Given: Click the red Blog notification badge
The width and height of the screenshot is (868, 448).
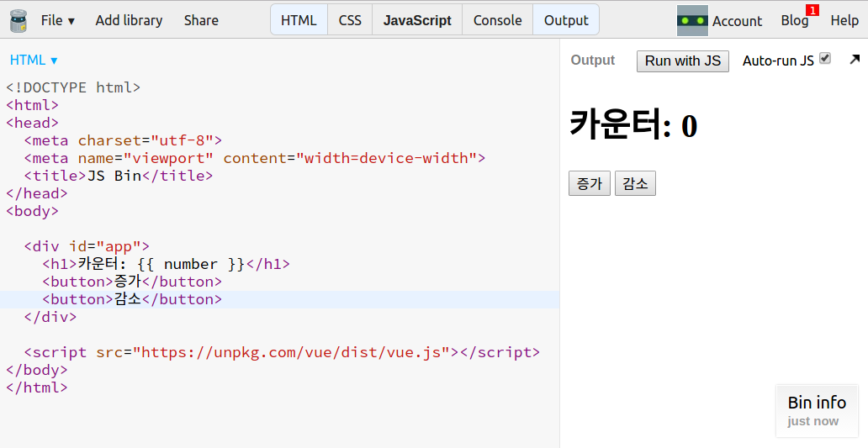Looking at the screenshot, I should pyautogui.click(x=812, y=10).
